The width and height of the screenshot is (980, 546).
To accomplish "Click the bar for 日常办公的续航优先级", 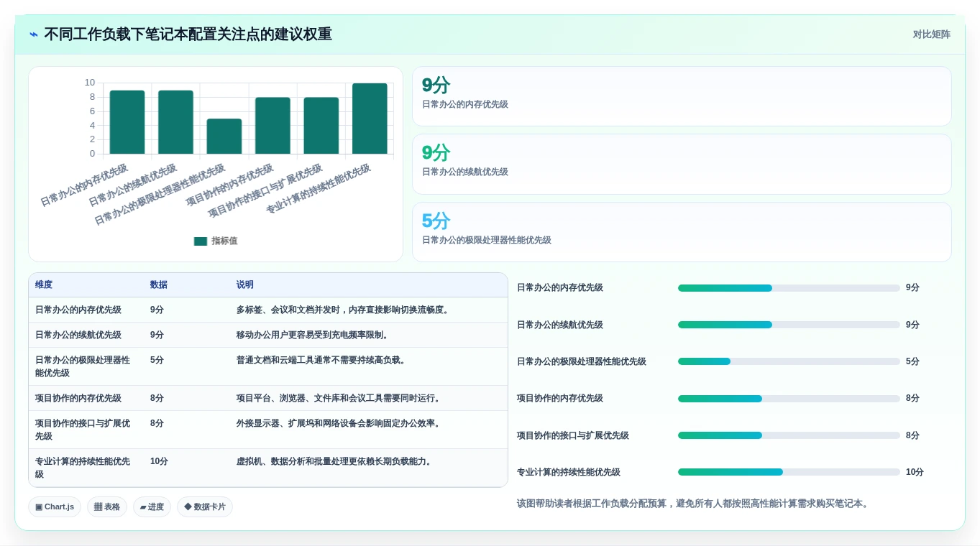I will coord(175,122).
